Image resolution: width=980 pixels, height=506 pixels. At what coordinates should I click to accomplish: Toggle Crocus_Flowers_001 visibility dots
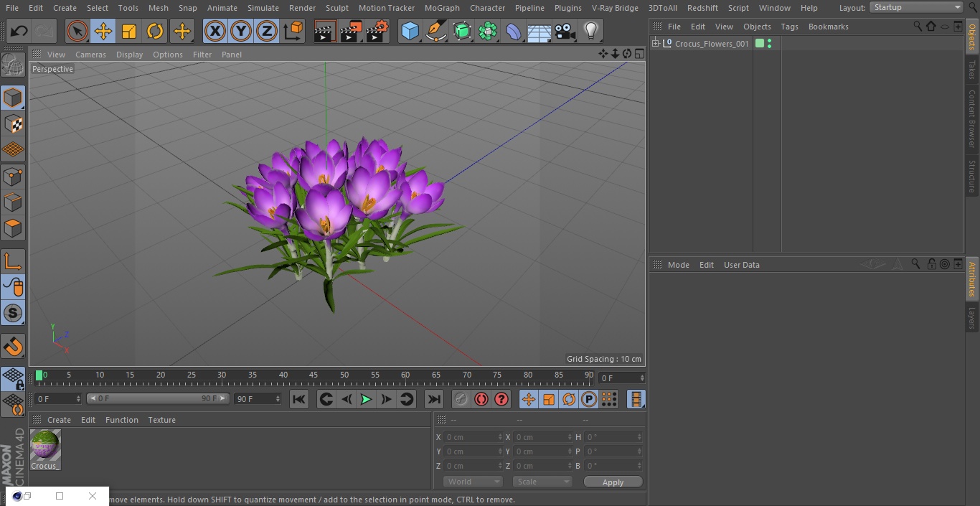click(769, 44)
